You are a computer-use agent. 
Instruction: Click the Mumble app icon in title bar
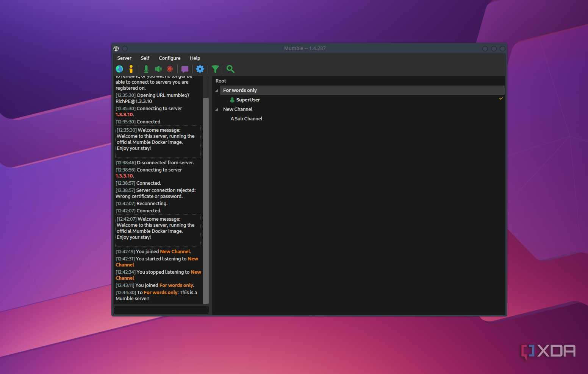click(x=116, y=48)
